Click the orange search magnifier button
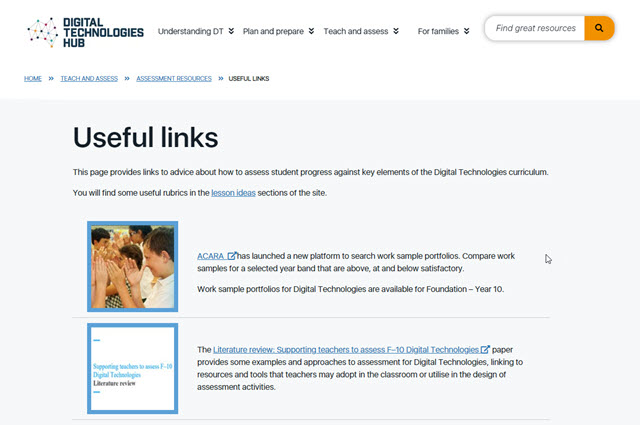This screenshot has width=640, height=425. tap(599, 28)
